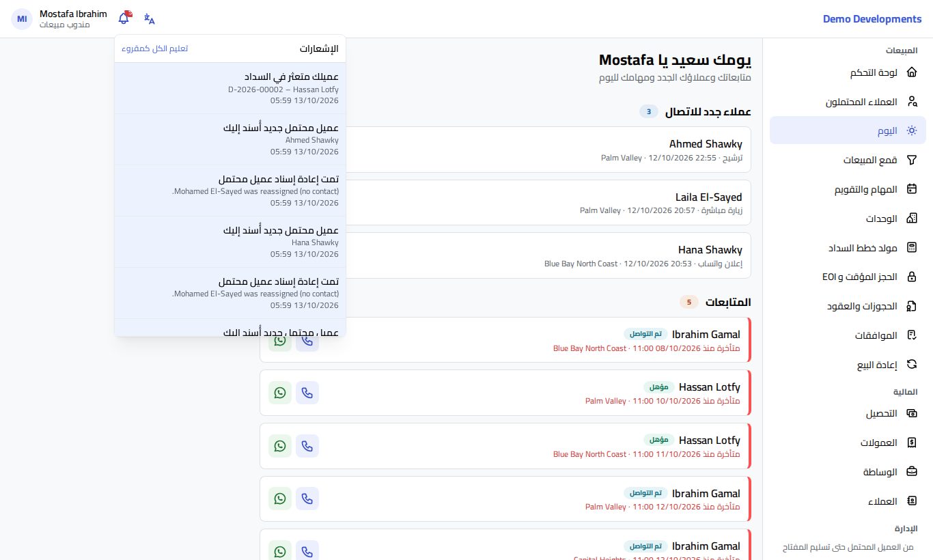The height and width of the screenshot is (560, 933).
Task: WhatsApp Ibrahim Gamal on the 12/10/2026 Palm Valley follow-up
Action: point(280,499)
